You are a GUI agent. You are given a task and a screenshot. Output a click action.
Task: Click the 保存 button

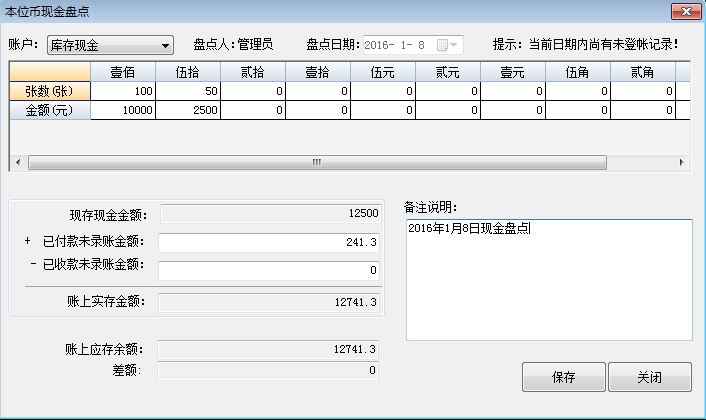click(x=563, y=378)
